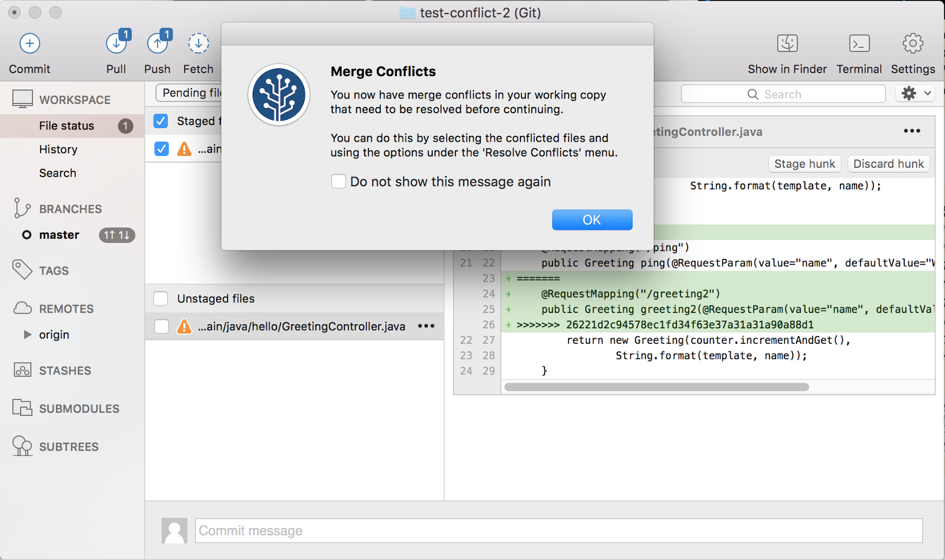Viewport: 945px width, 560px height.
Task: Discard the highlighted hunk
Action: (x=888, y=164)
